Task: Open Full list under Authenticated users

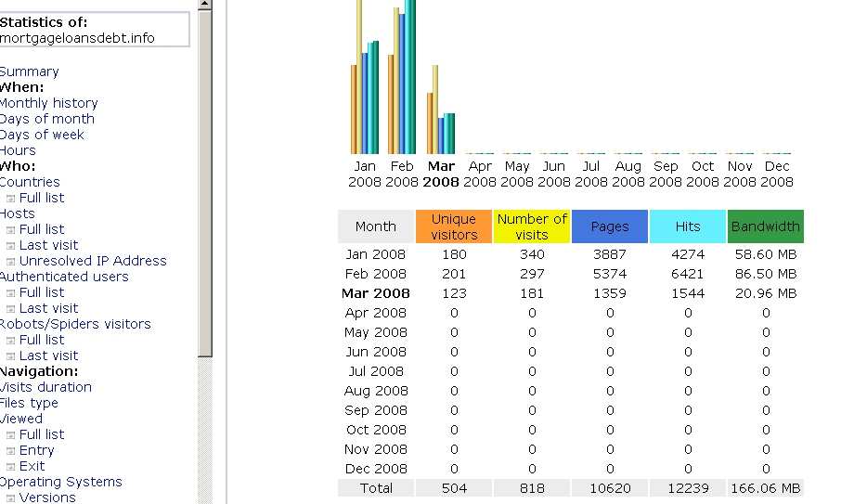Action: pyautogui.click(x=42, y=292)
